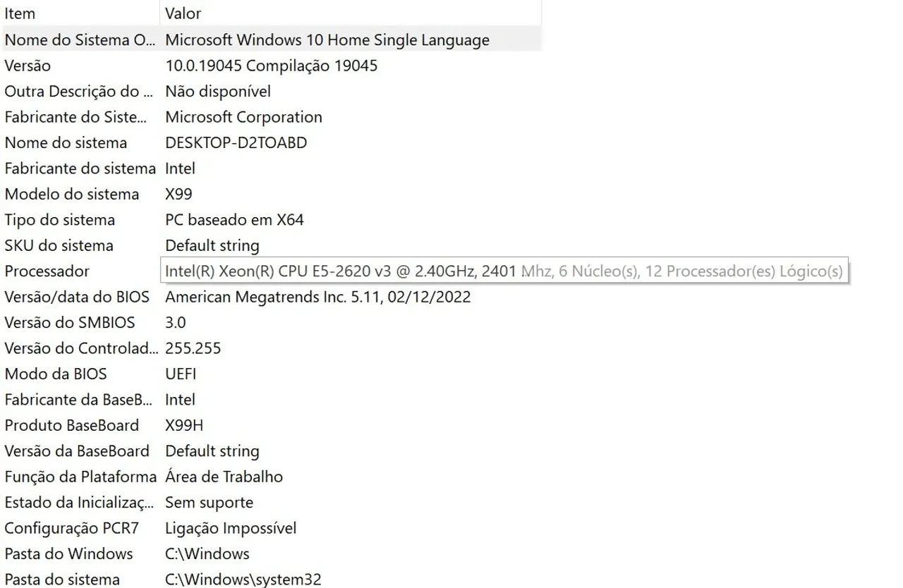Select the Pasta do sistema system32 row

(x=271, y=579)
